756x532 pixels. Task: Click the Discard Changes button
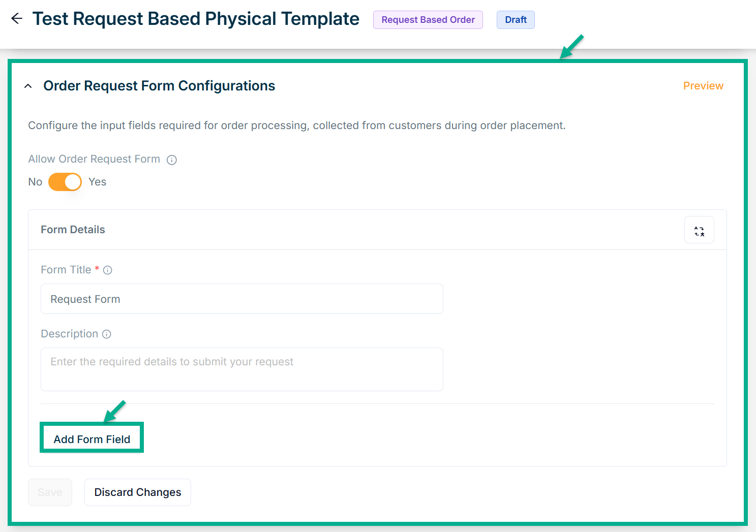[138, 492]
